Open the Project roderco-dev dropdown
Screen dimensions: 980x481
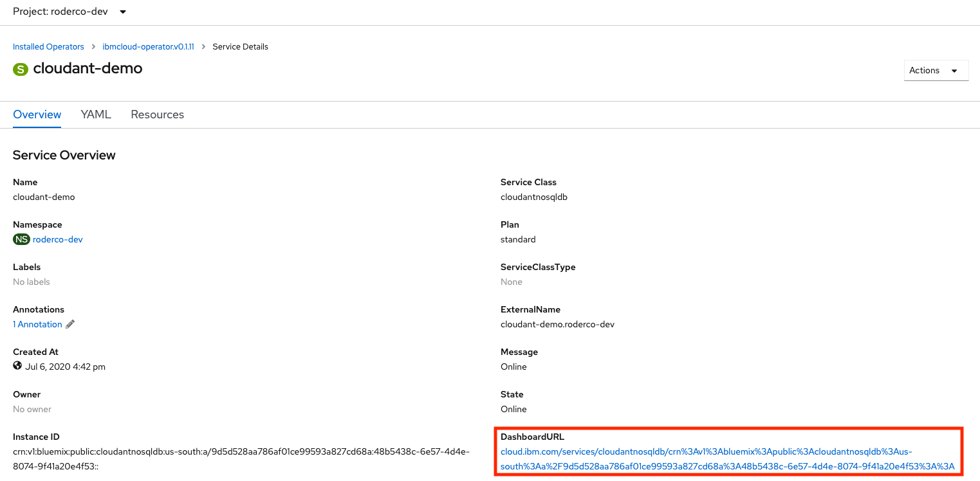click(x=69, y=12)
